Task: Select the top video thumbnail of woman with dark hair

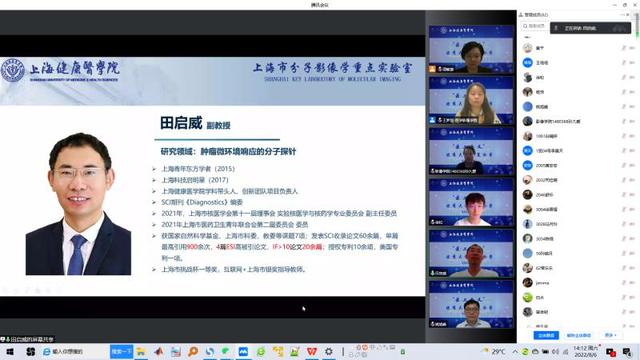Action: [x=471, y=49]
